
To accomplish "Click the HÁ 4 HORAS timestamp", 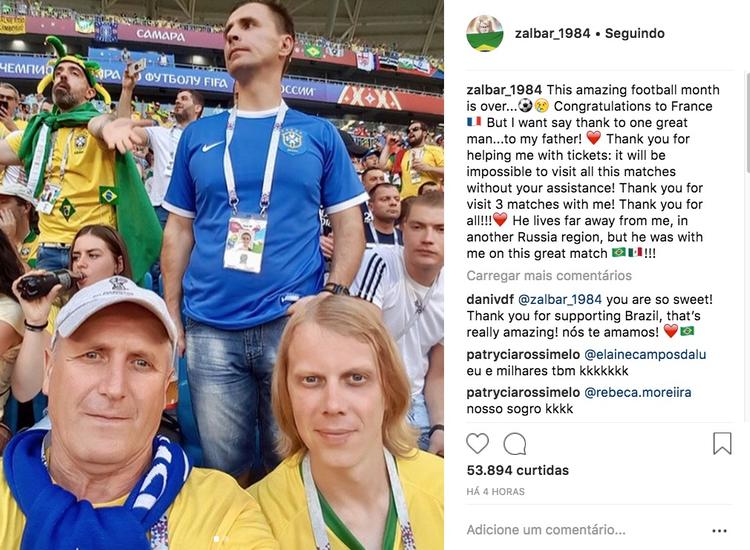I will click(496, 492).
